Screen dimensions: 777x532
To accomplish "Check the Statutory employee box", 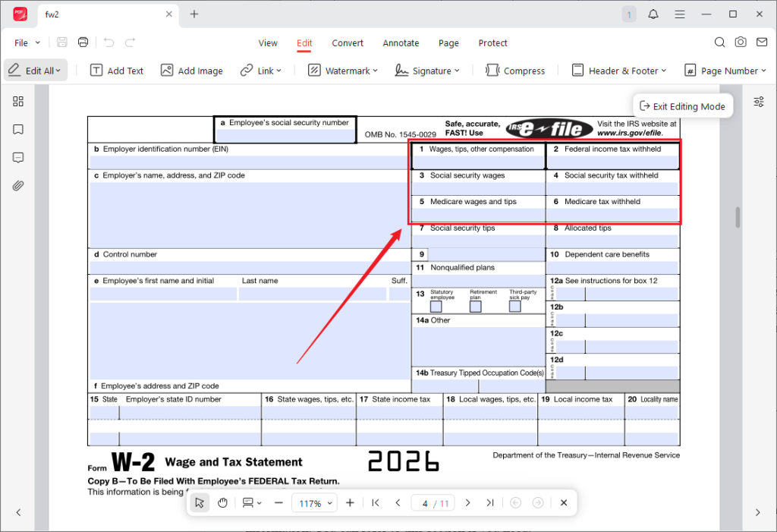I will pyautogui.click(x=436, y=307).
